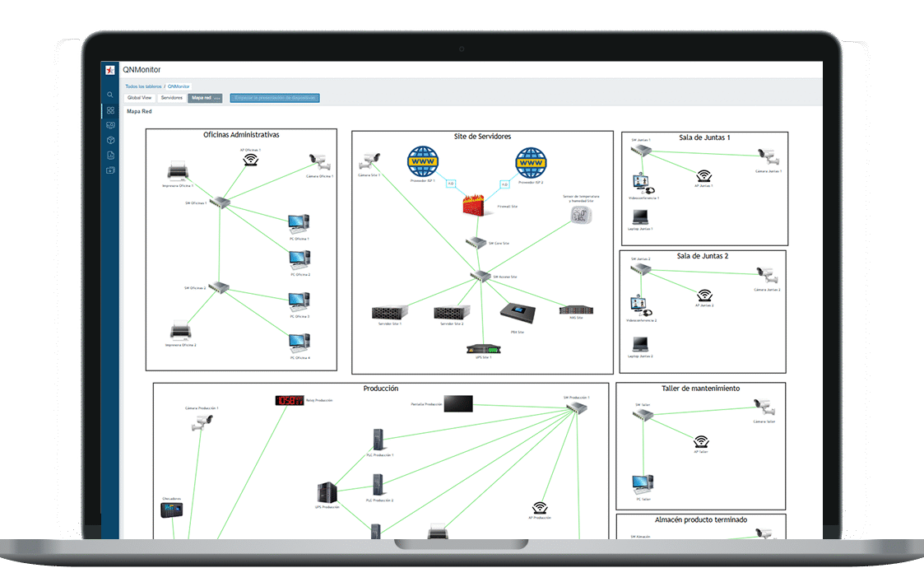This screenshot has width=924, height=568.
Task: Click the Reloj Producción clock display
Action: click(290, 400)
